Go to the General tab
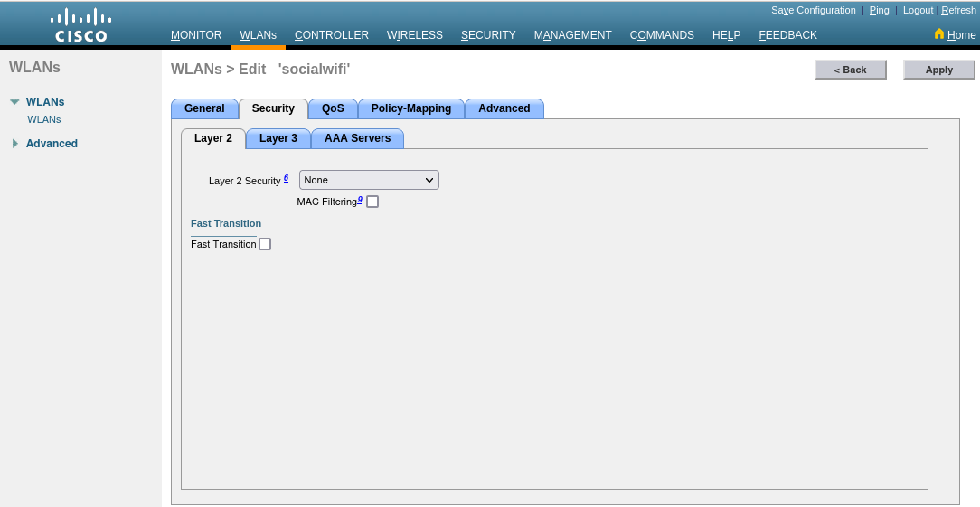This screenshot has width=980, height=507. (204, 108)
